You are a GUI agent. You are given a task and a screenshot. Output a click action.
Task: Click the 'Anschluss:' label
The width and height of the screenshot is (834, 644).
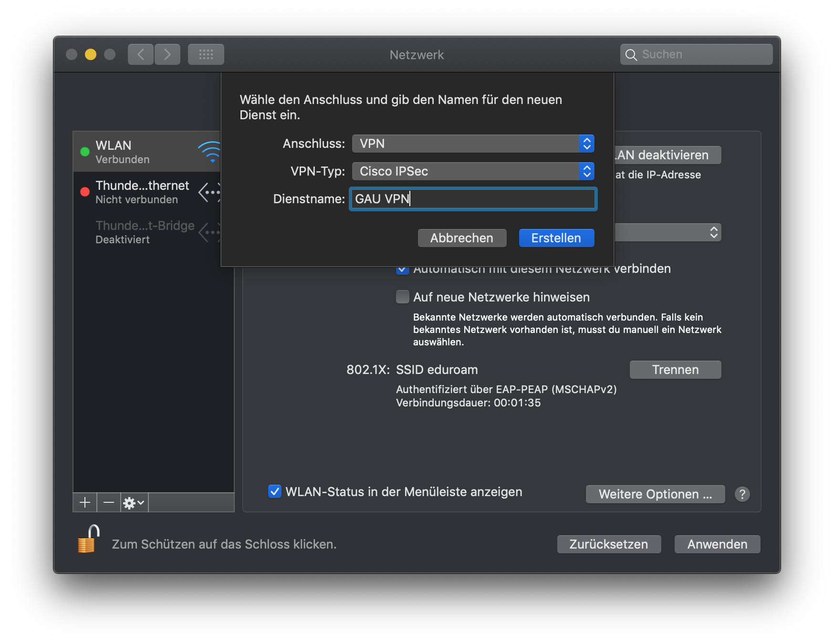313,144
